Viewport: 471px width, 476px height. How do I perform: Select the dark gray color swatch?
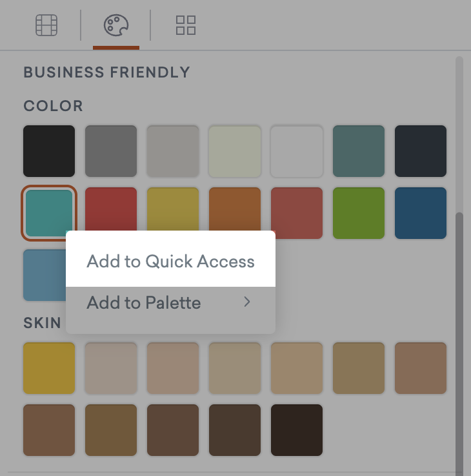[x=111, y=151]
